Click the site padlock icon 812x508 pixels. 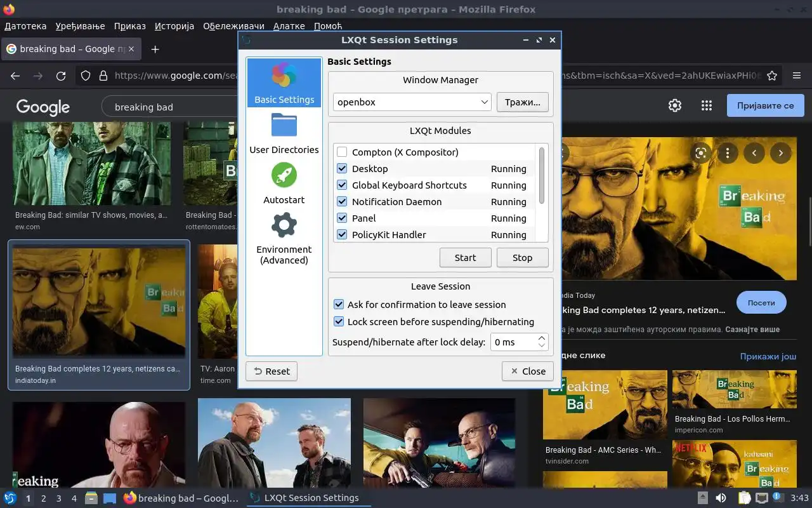(103, 76)
